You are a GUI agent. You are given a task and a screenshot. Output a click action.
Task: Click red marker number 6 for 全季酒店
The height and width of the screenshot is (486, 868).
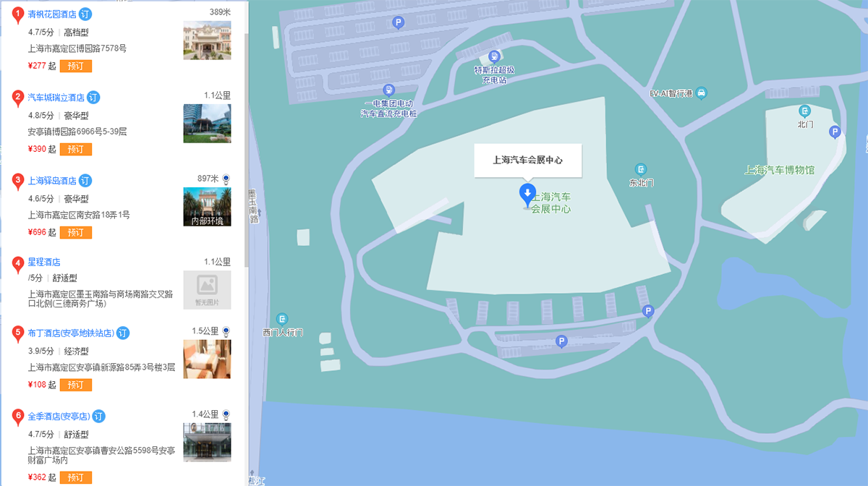click(x=17, y=417)
